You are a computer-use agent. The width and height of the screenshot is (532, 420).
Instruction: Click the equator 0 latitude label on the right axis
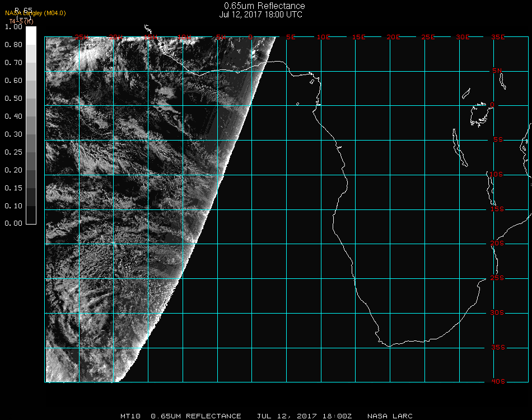pos(492,105)
